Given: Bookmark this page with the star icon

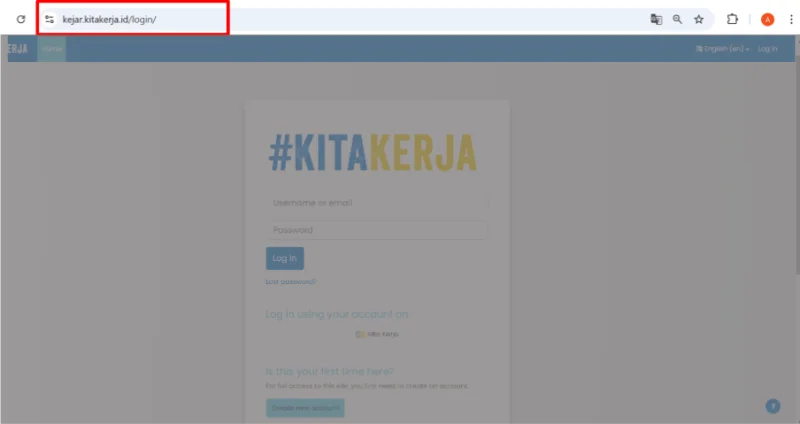Looking at the screenshot, I should click(698, 19).
